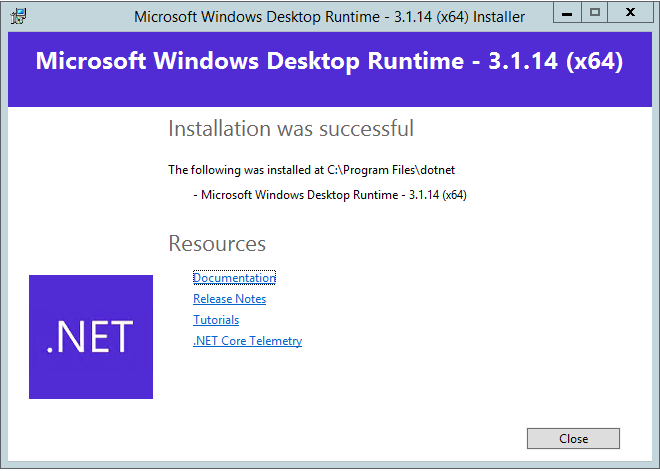Click the 'Resources' heading
This screenshot has width=660, height=471.
coord(217,243)
